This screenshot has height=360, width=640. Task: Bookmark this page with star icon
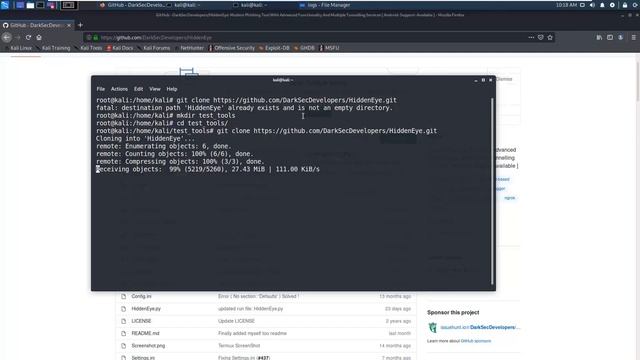(550, 37)
